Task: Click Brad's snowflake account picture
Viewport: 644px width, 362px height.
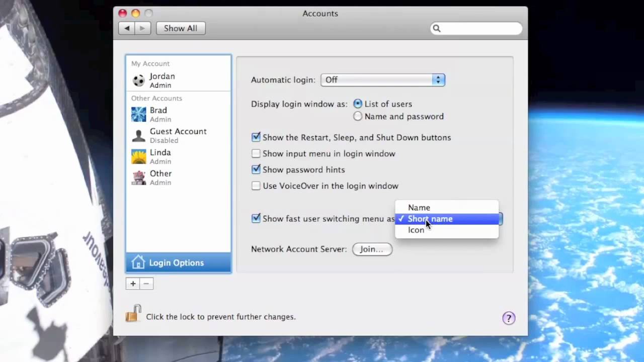Action: tap(138, 114)
